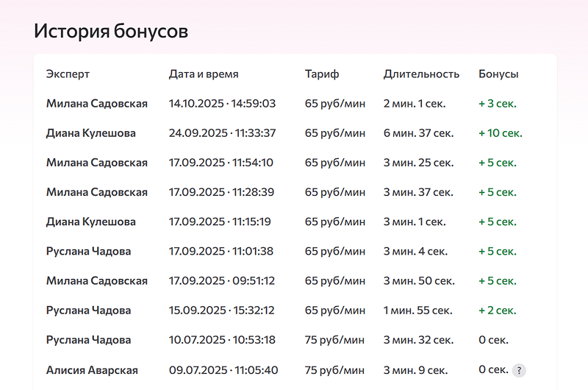This screenshot has height=390, width=588.
Task: Click the +2 сек. bonus value
Action: [x=497, y=311]
